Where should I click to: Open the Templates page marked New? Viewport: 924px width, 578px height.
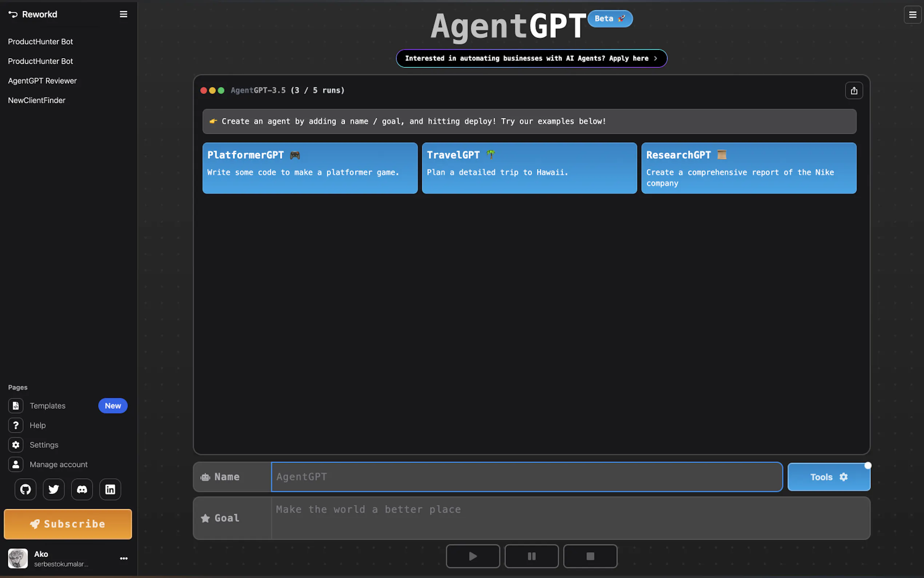47,405
